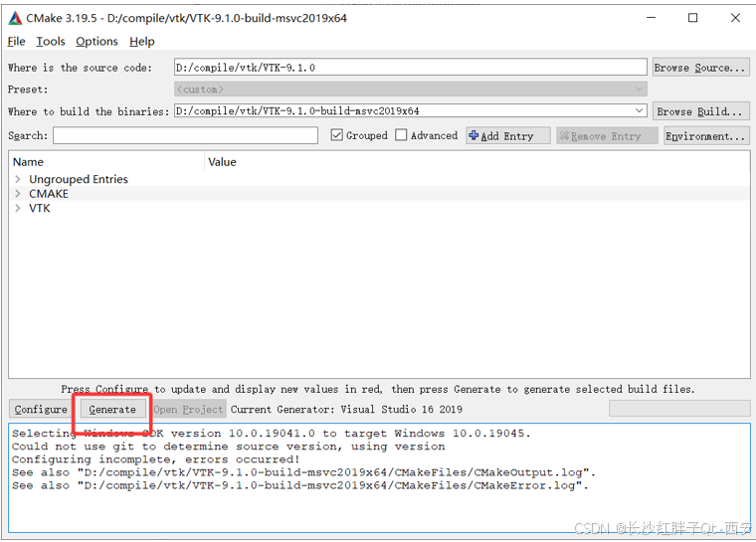
Task: Close the CMake window
Action: (x=735, y=18)
